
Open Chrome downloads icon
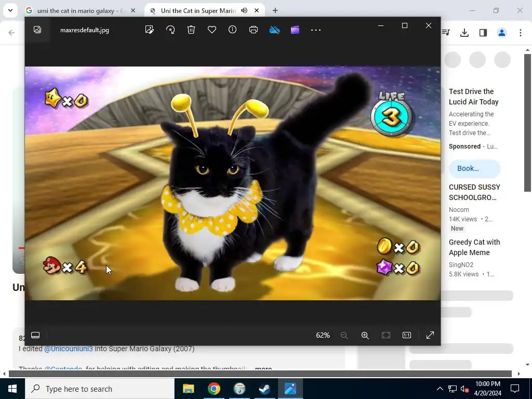click(x=464, y=33)
